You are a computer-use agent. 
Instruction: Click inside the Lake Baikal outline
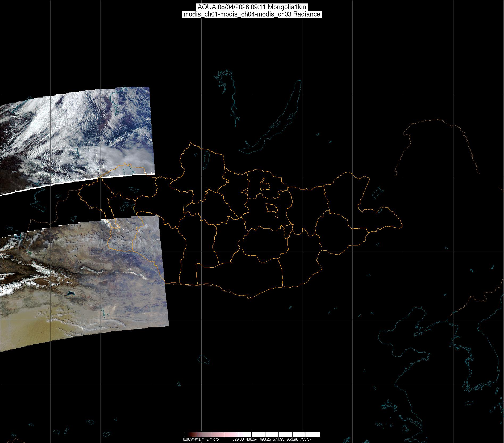point(279,120)
